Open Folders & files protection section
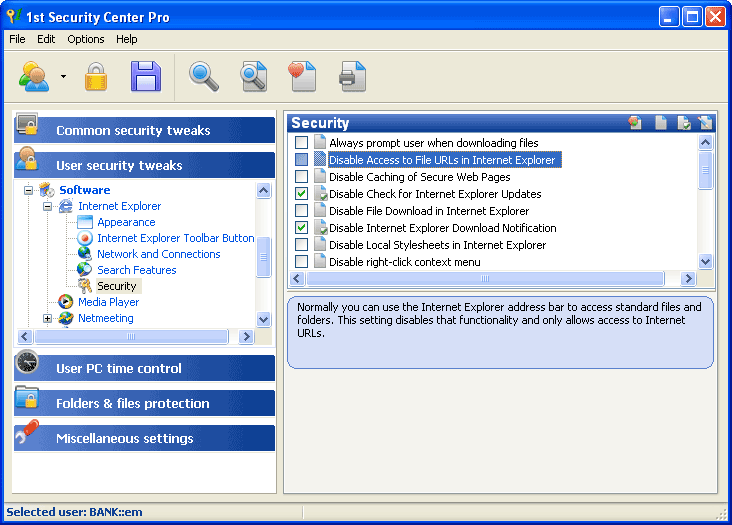 click(x=144, y=403)
